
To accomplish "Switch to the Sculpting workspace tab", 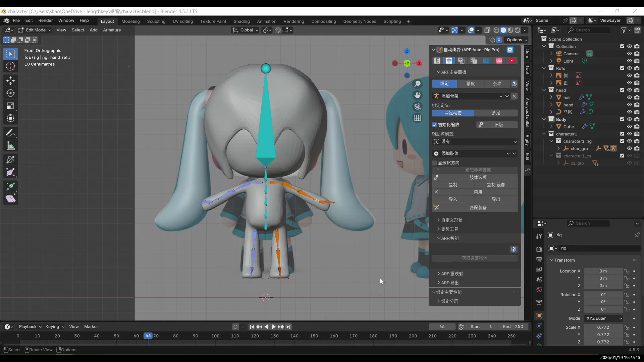I will tap(156, 21).
